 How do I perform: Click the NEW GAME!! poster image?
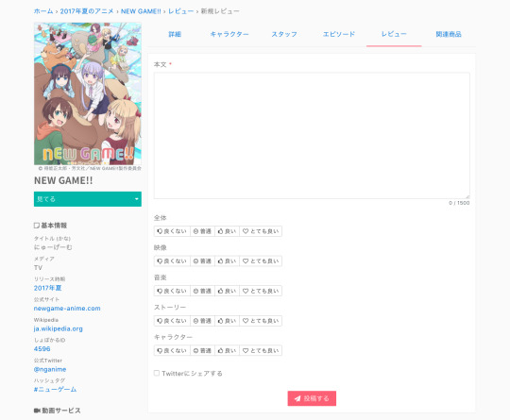(88, 93)
